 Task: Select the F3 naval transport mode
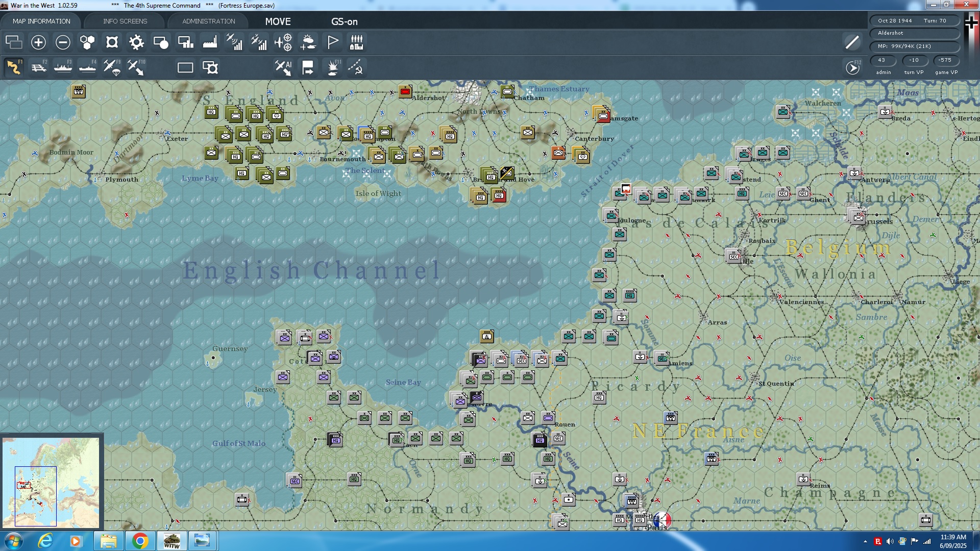point(63,67)
